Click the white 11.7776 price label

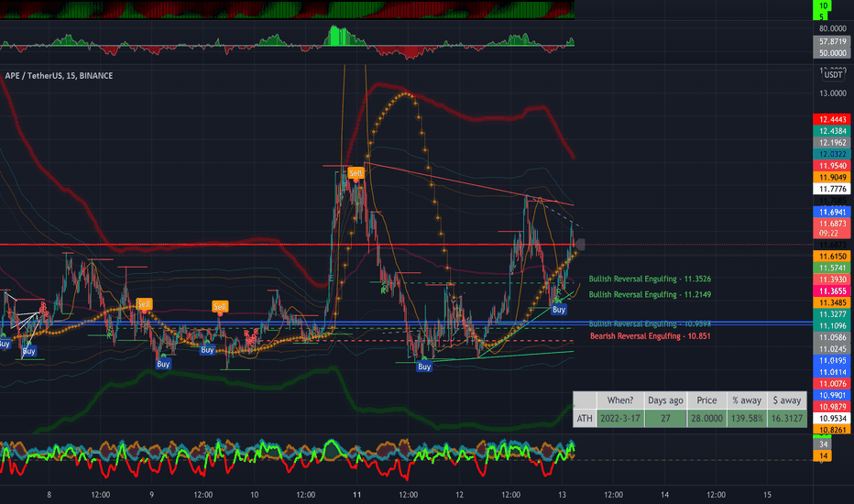(x=832, y=189)
